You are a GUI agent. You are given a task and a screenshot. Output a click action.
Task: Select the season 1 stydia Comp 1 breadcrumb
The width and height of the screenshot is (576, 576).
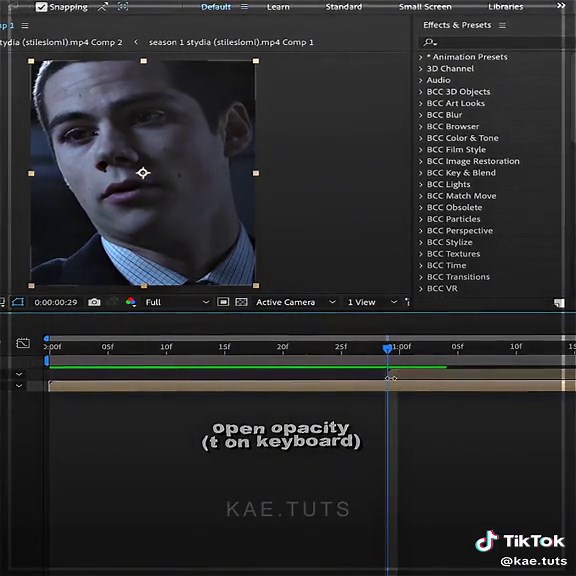pyautogui.click(x=231, y=42)
